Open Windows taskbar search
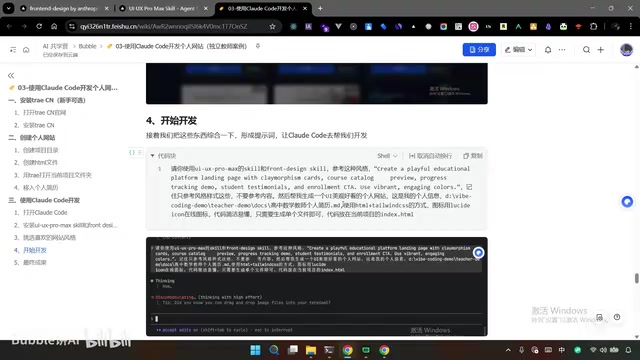640x360 pixels. pos(274,350)
